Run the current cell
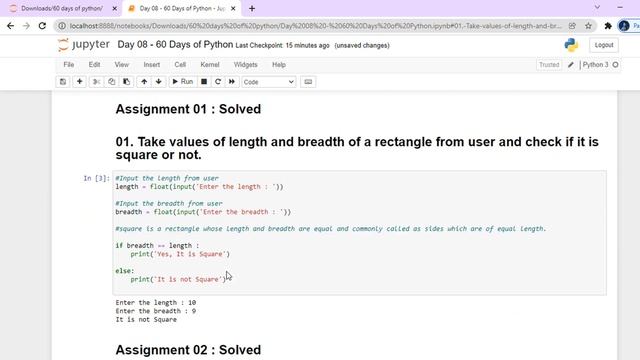The height and width of the screenshot is (360, 640). pos(182,82)
